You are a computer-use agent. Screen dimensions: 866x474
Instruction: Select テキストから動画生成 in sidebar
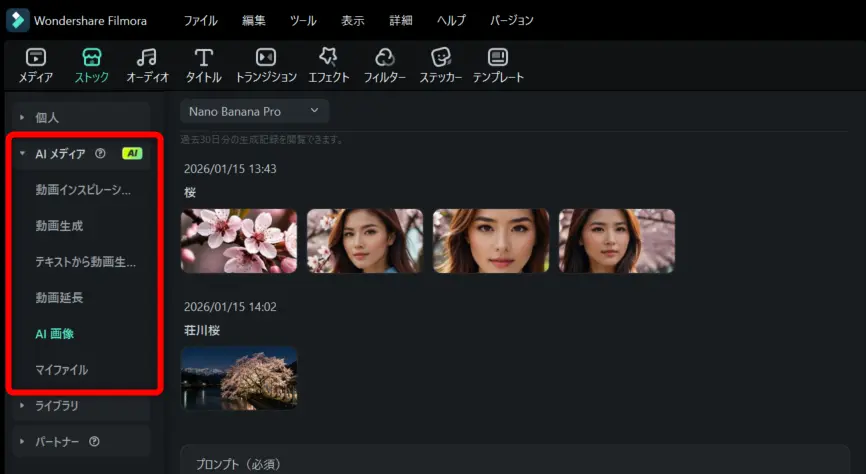point(86,262)
